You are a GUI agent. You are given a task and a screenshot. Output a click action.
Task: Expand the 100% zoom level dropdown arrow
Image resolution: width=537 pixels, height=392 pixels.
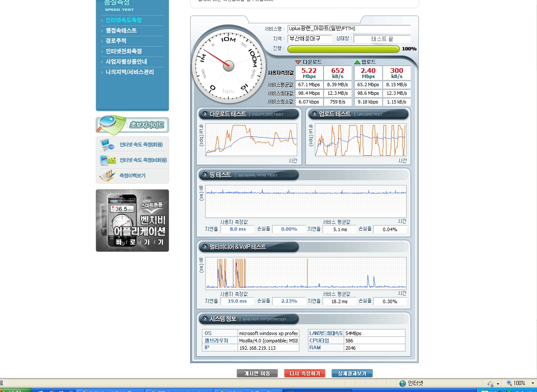[532, 383]
